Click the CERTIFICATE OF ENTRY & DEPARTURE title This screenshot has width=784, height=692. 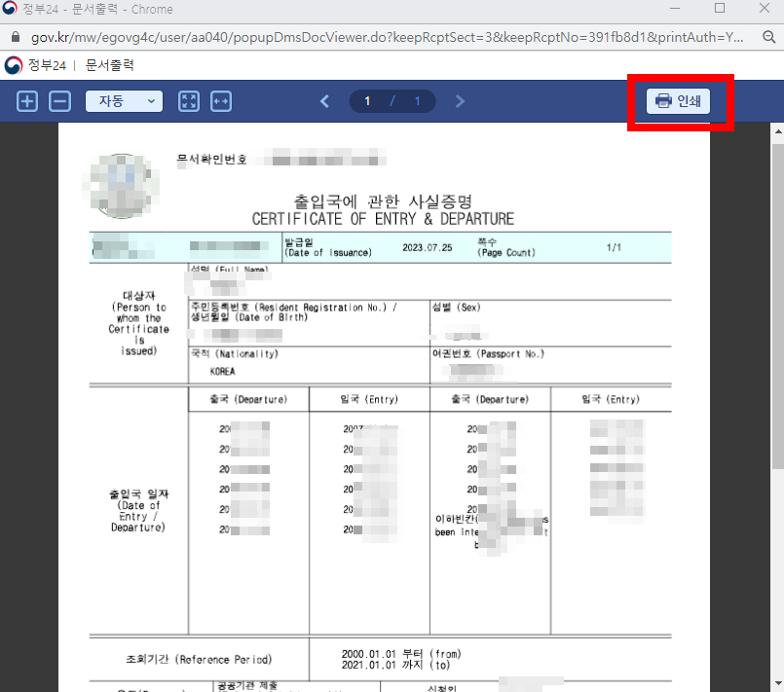tap(383, 219)
